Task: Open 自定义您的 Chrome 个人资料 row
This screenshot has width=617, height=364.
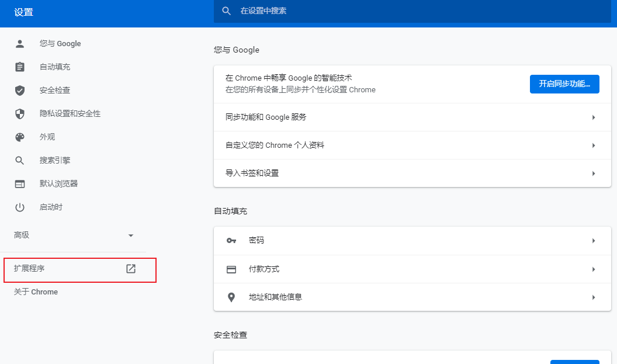Action: point(412,145)
